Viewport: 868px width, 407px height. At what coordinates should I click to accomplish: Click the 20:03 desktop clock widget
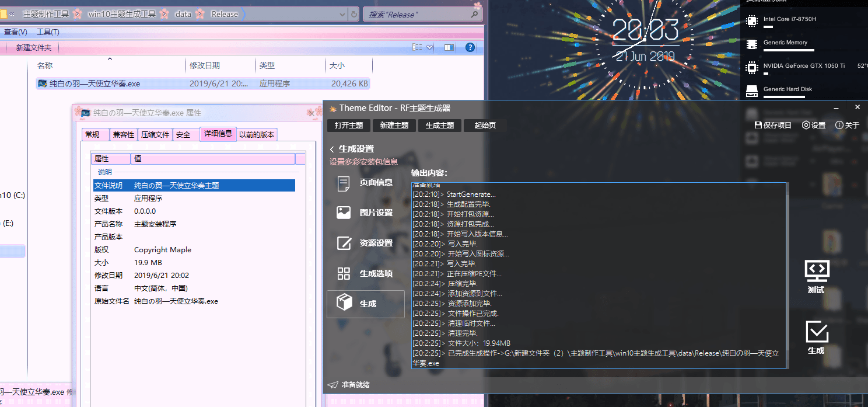click(x=645, y=30)
